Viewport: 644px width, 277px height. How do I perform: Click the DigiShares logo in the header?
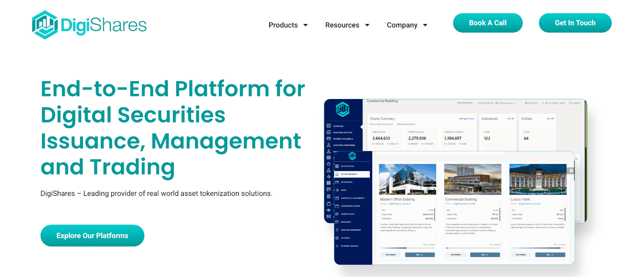[89, 25]
